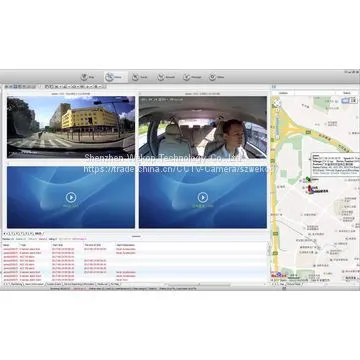Open the Monitoring bottom tab
360x360 pixels.
17,284
